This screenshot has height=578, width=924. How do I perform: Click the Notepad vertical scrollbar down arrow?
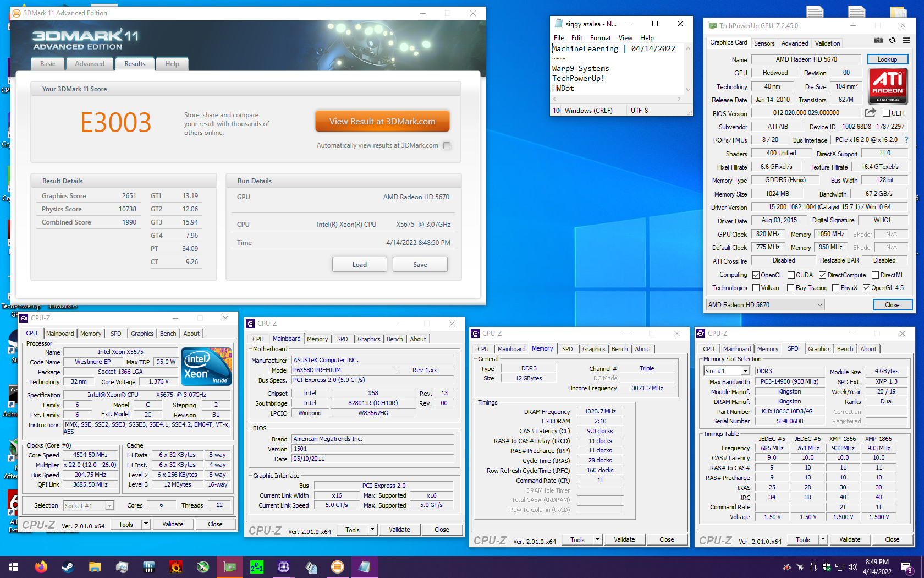coord(688,90)
